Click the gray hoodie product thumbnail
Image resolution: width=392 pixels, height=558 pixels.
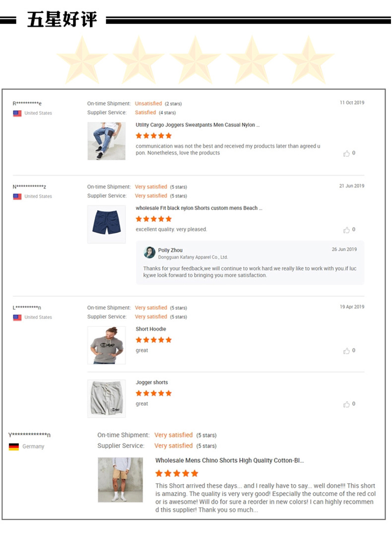point(106,345)
